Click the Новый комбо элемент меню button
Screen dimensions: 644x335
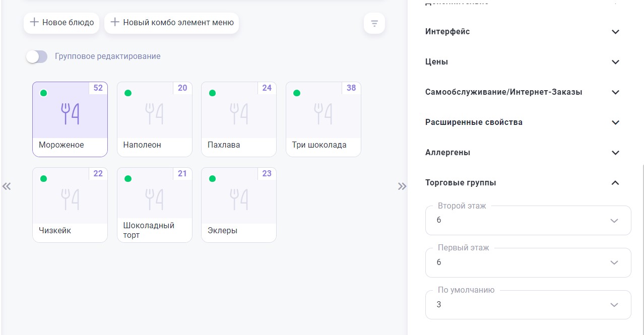tap(172, 23)
